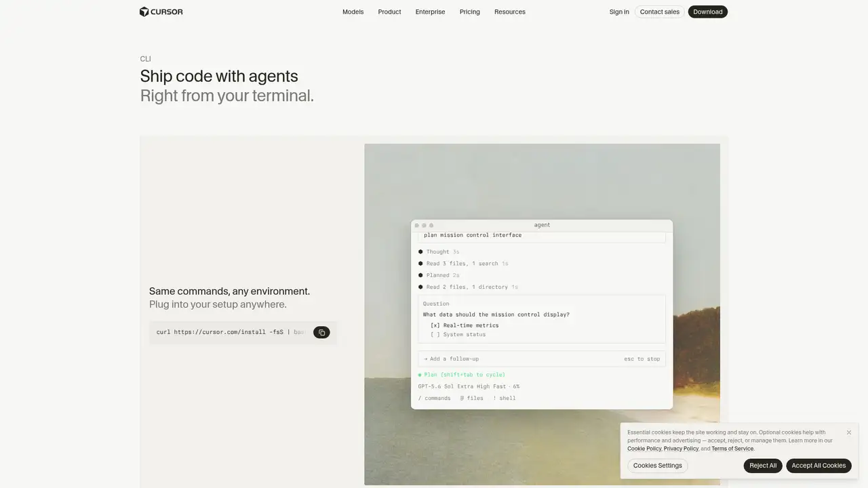Click the ! shell hint
Screen dimensions: 868x488
(x=505, y=398)
